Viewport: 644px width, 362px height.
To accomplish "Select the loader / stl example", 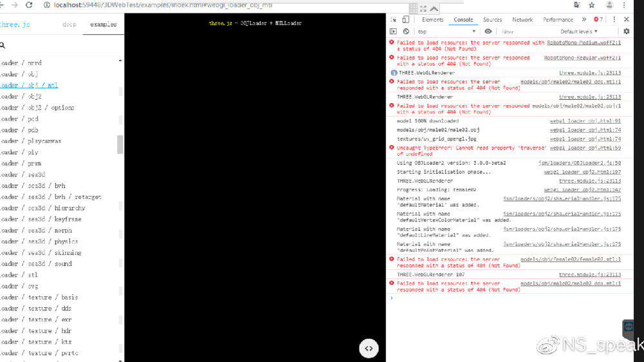I will (19, 275).
